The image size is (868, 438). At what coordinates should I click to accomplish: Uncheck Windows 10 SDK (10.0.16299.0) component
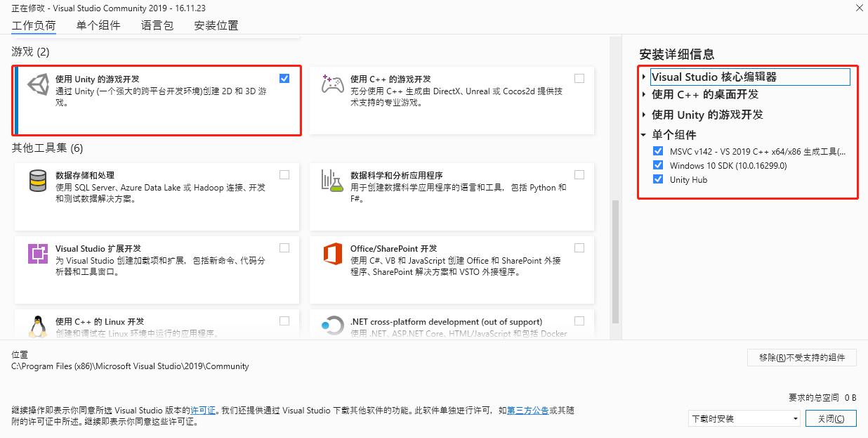[x=658, y=165]
